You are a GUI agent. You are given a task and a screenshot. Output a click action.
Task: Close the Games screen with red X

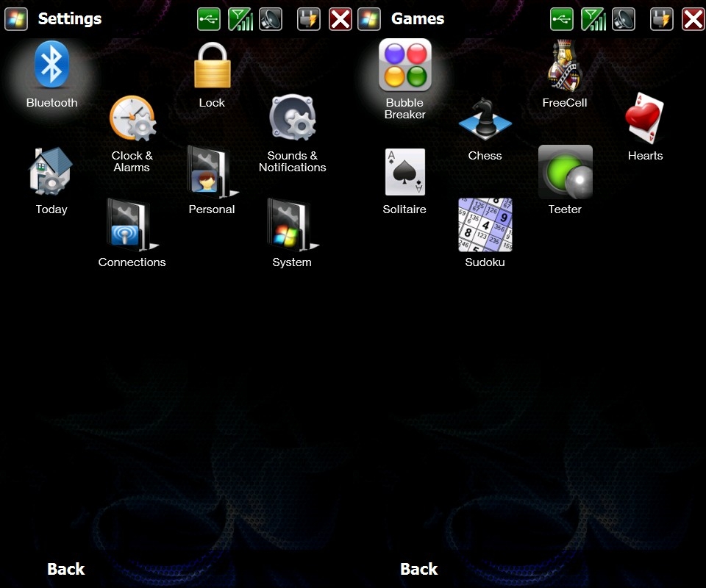[693, 19]
